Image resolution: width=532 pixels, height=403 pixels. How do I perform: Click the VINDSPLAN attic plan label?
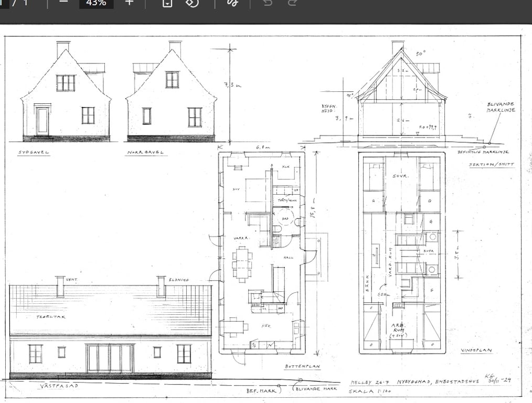[476, 350]
